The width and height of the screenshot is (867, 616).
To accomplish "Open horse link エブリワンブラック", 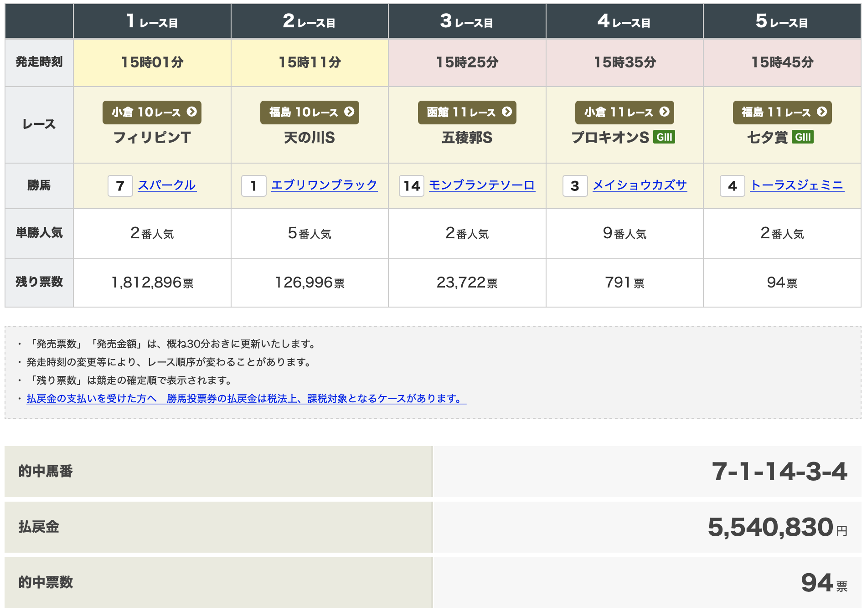I will point(324,185).
